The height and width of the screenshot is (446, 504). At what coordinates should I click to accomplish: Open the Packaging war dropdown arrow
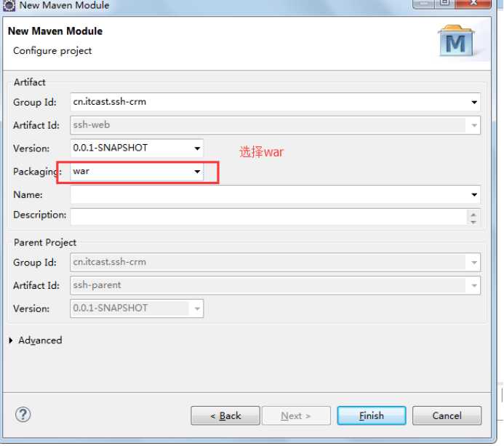[x=197, y=172]
